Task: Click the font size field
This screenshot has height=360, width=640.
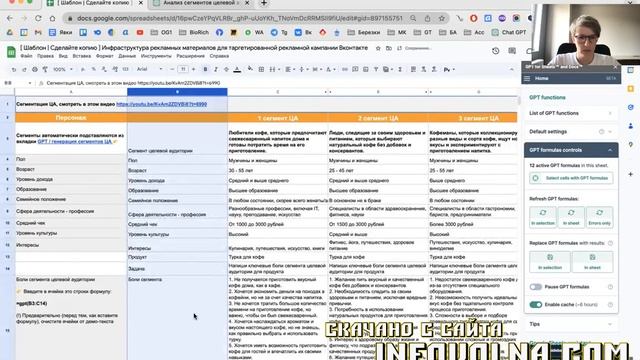Action: [183, 69]
